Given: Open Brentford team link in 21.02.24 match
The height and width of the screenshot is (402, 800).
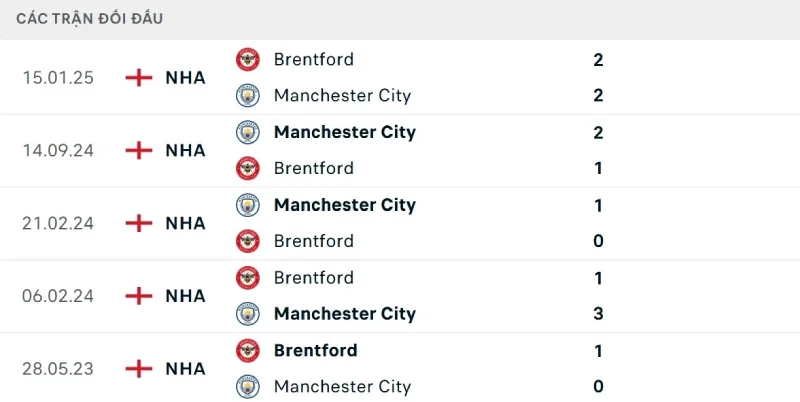Looking at the screenshot, I should point(313,241).
